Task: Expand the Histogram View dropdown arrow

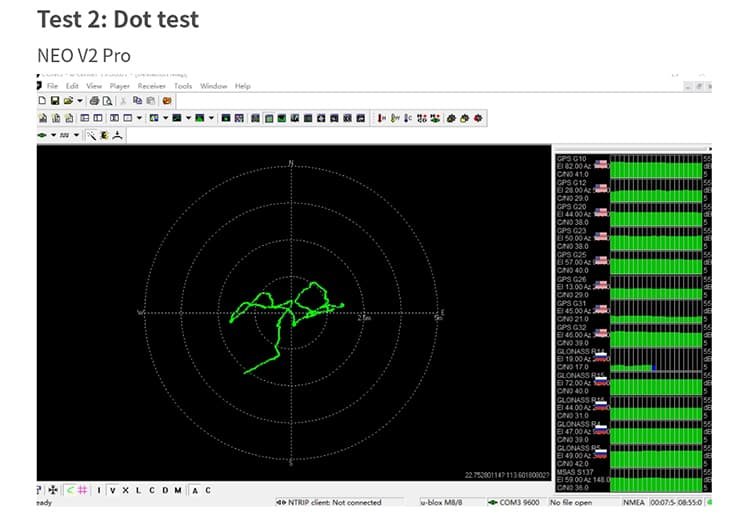Action: pos(188,118)
